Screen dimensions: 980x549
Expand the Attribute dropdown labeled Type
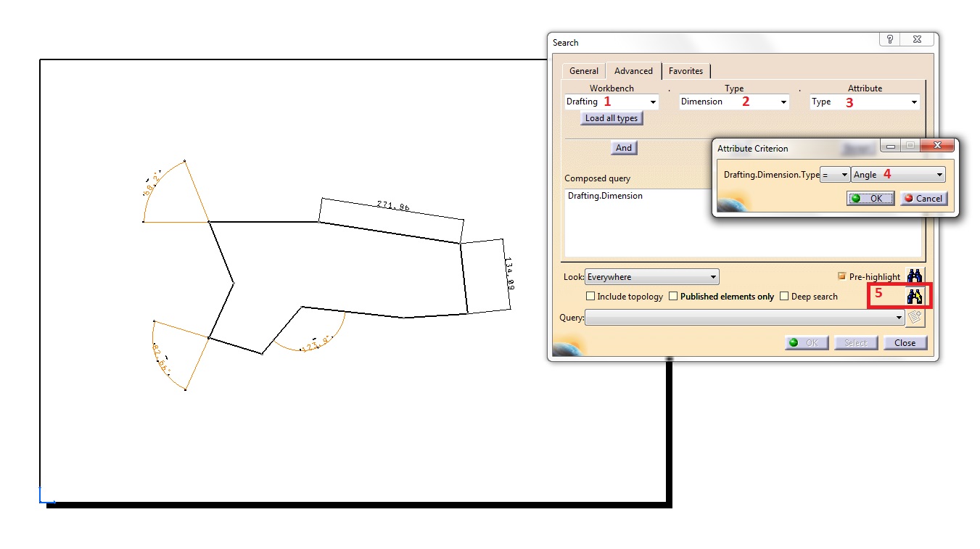913,102
